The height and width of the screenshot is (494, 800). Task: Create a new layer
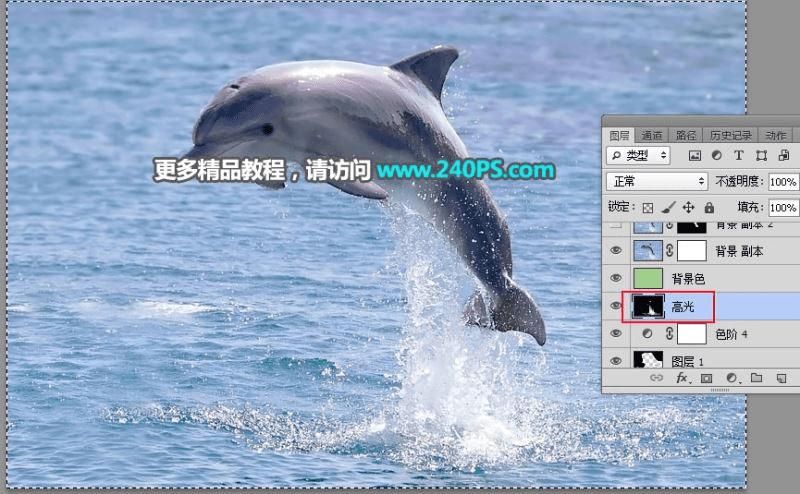click(781, 378)
